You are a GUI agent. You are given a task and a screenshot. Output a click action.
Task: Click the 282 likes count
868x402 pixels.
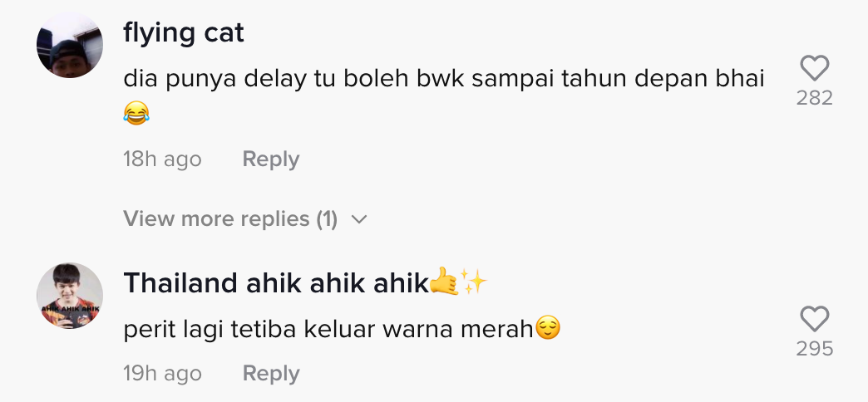[814, 98]
